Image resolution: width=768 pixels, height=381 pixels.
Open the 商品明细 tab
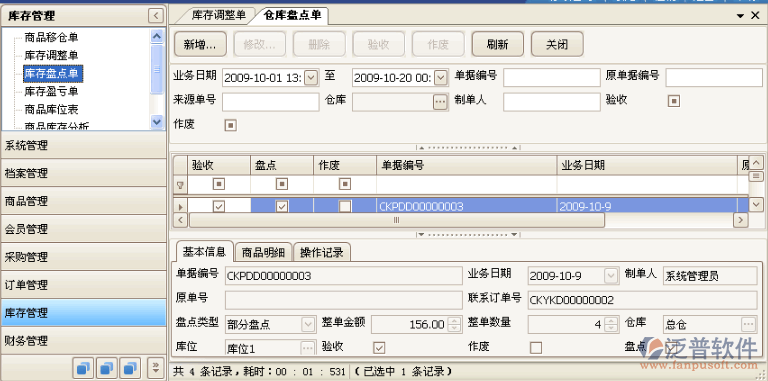click(264, 252)
